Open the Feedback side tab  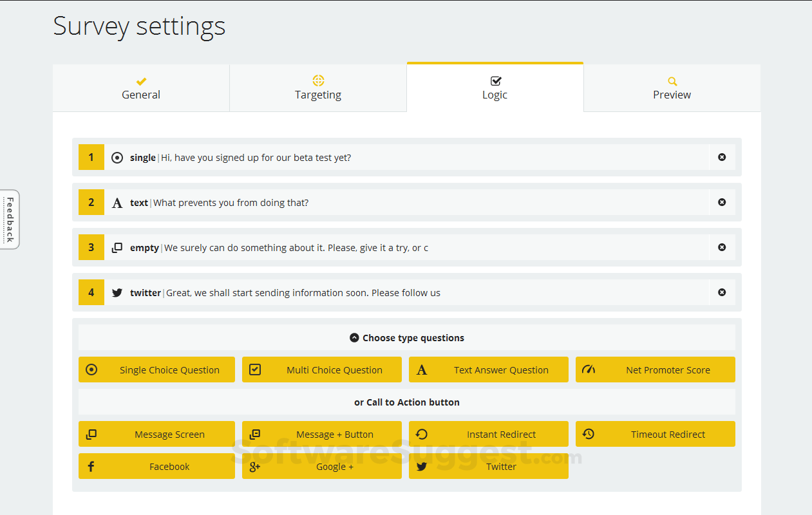pos(10,220)
